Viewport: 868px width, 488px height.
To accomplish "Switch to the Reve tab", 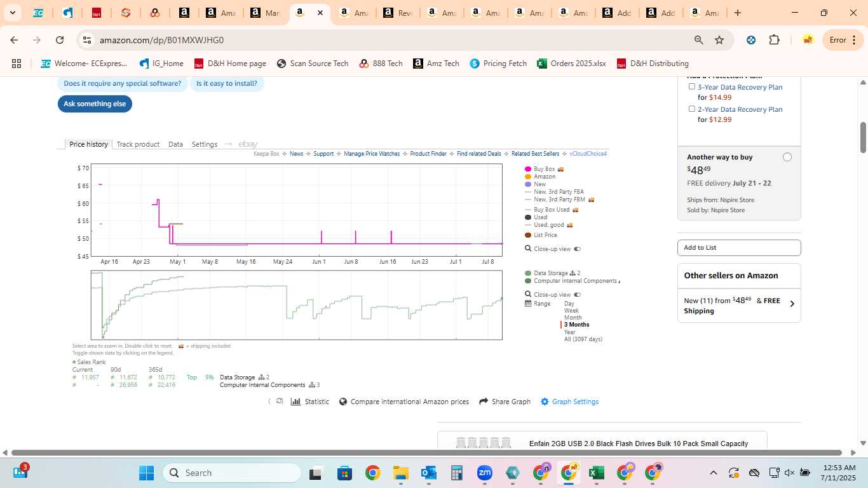I will click(x=397, y=13).
